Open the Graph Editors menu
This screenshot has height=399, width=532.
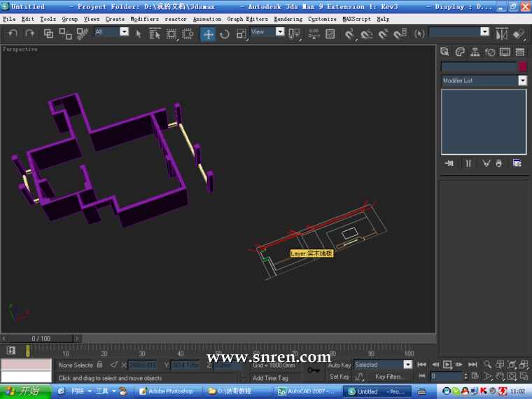pyautogui.click(x=247, y=19)
